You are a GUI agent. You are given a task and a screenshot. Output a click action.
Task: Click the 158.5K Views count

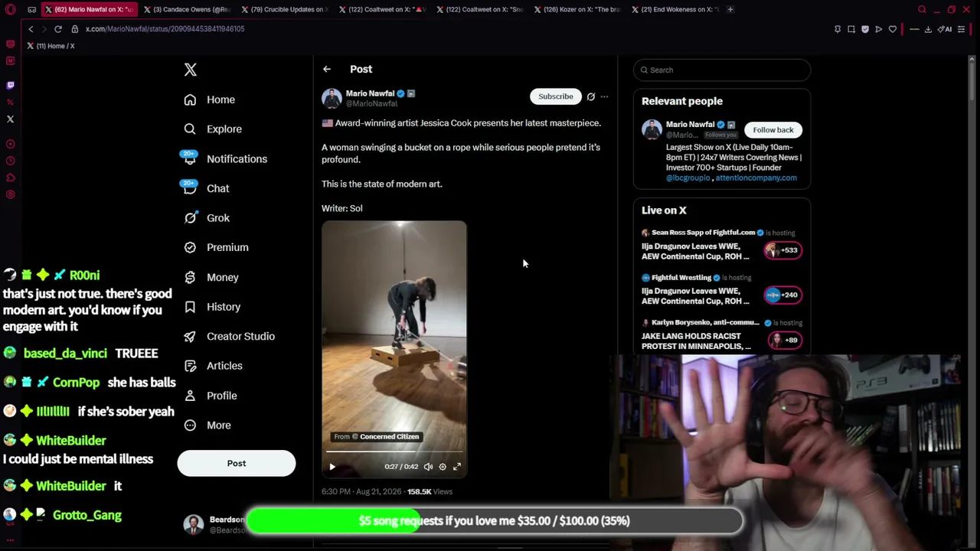pos(430,492)
